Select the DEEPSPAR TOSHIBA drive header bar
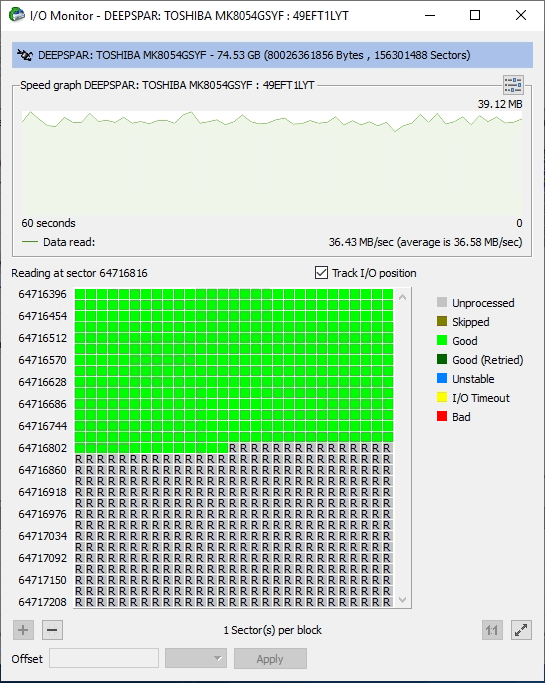Screen dimensions: 545x683 click(x=272, y=55)
